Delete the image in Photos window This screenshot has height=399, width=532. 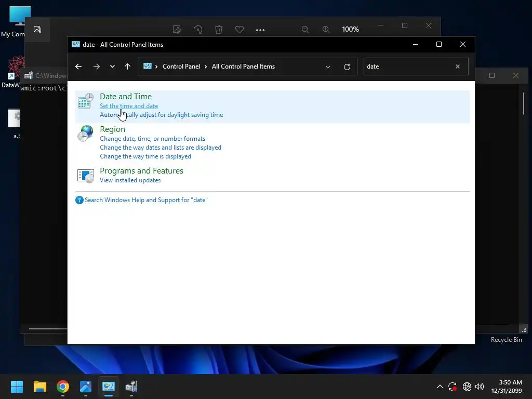(219, 30)
